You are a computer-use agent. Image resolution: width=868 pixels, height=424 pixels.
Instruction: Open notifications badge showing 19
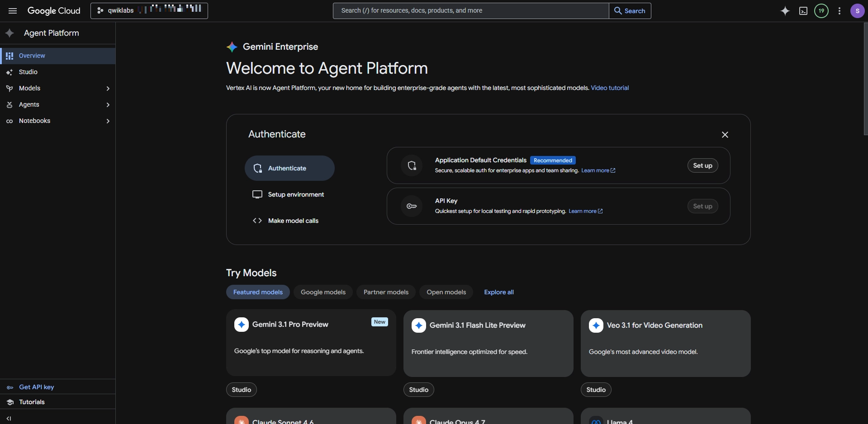coord(821,11)
